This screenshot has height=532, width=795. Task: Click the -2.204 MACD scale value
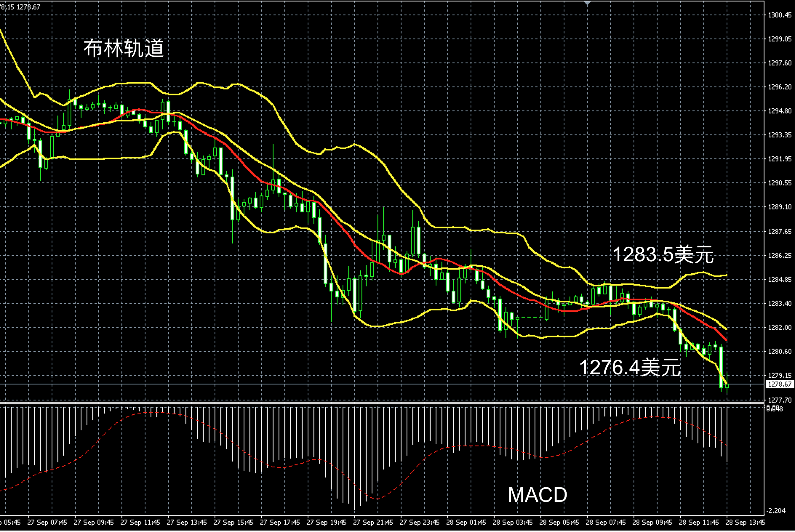pos(776,511)
